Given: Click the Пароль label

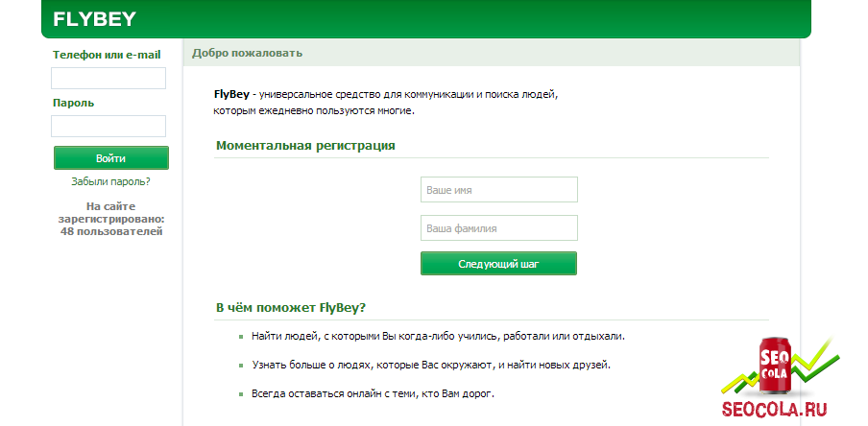Looking at the screenshot, I should coord(74,103).
